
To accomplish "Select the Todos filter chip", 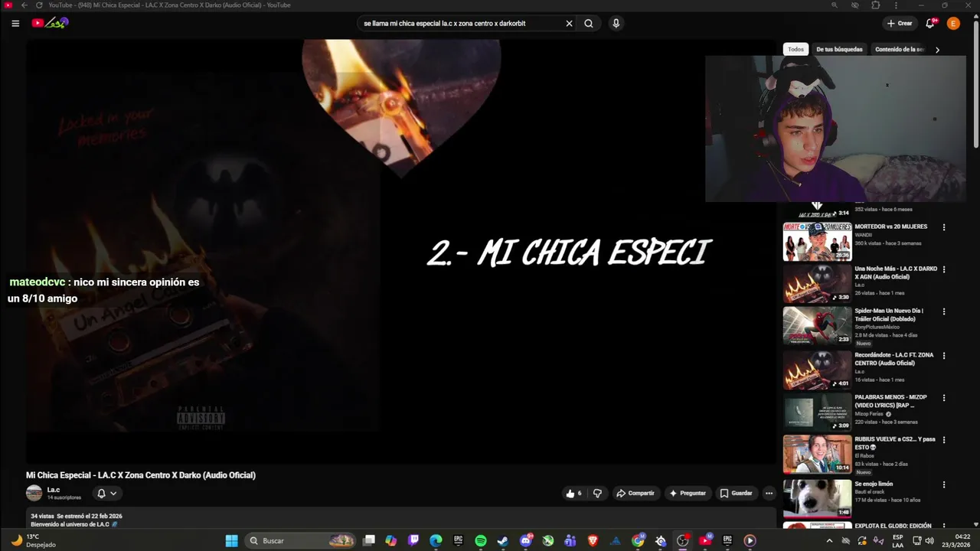I will [x=796, y=49].
